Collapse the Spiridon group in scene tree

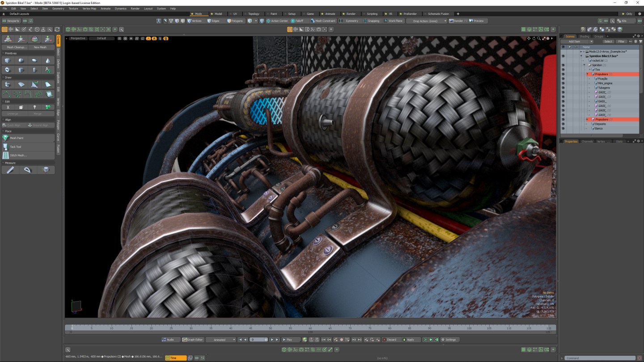click(x=585, y=65)
